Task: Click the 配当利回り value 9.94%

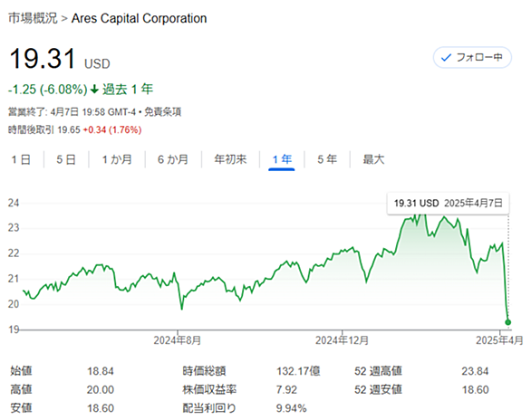Action: point(291,408)
